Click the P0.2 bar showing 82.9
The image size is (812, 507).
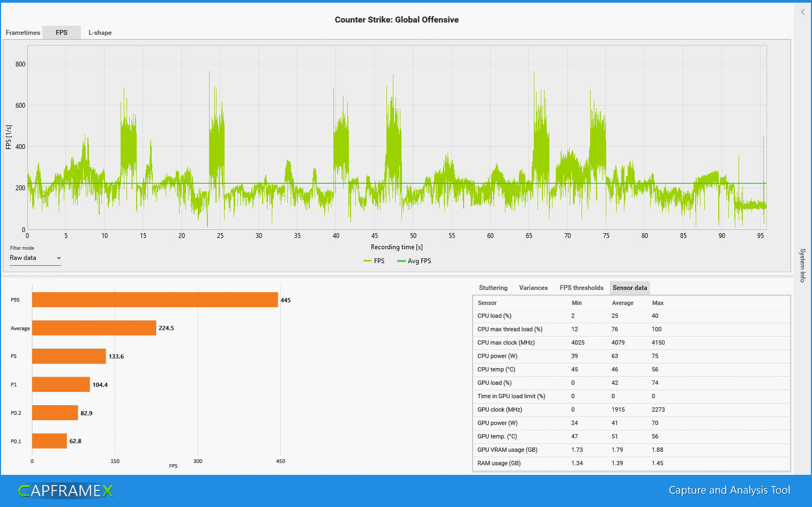(55, 413)
